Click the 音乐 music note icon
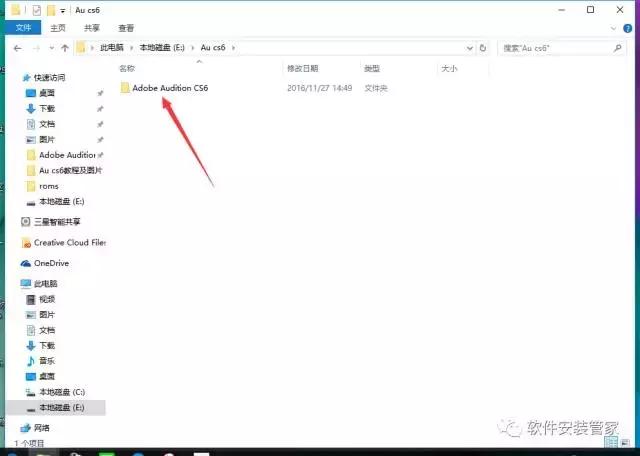Viewport: 640px width, 456px height. 31,361
